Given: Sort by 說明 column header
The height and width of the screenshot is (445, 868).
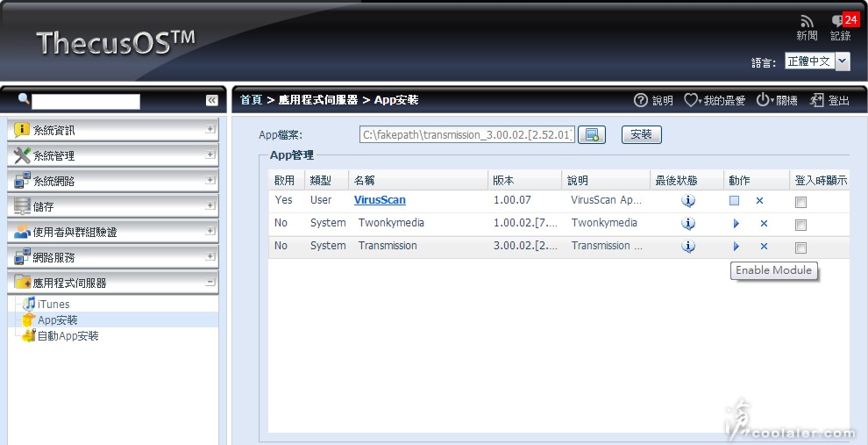Looking at the screenshot, I should 606,180.
